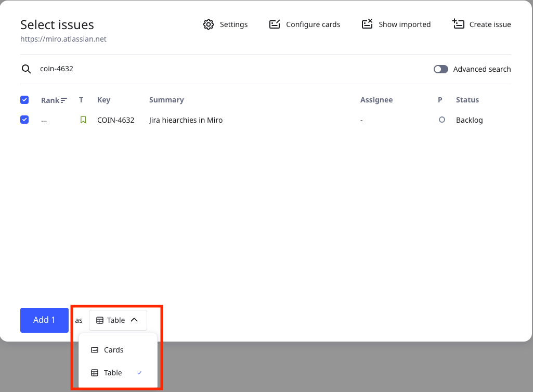This screenshot has height=392, width=533.
Task: Click the search field containing coin-4632
Action: click(x=208, y=69)
